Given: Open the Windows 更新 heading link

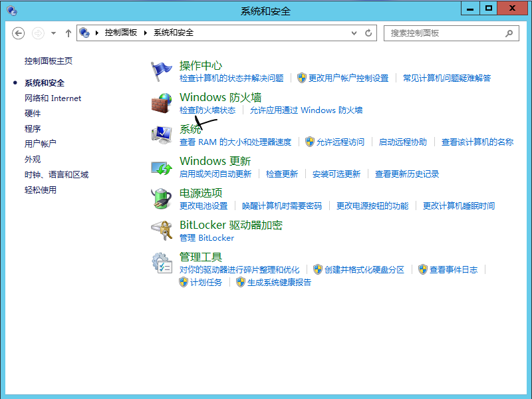Looking at the screenshot, I should coord(215,161).
